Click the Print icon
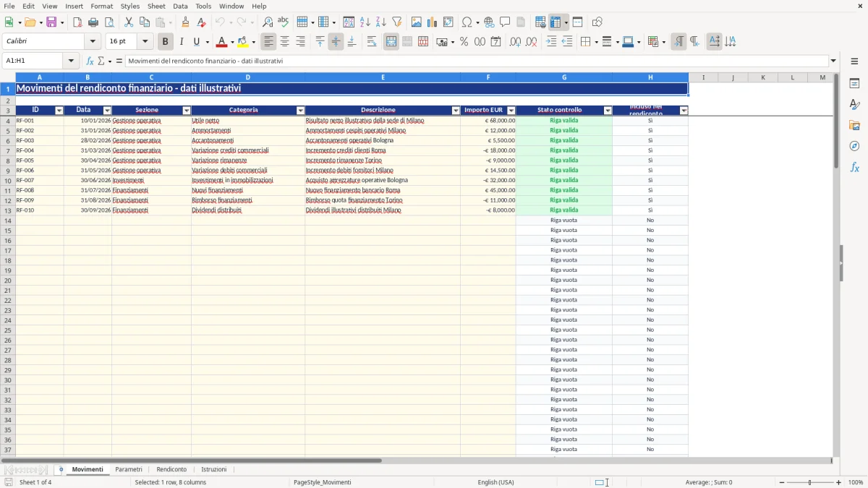Image resolution: width=868 pixels, height=488 pixels. pos(93,22)
